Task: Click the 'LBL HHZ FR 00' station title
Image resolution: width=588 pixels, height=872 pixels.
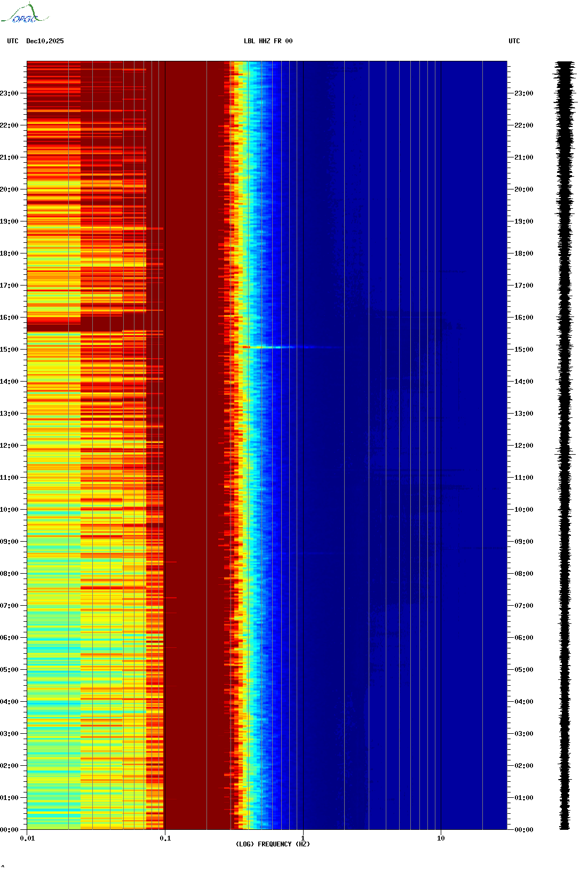Action: pyautogui.click(x=268, y=41)
